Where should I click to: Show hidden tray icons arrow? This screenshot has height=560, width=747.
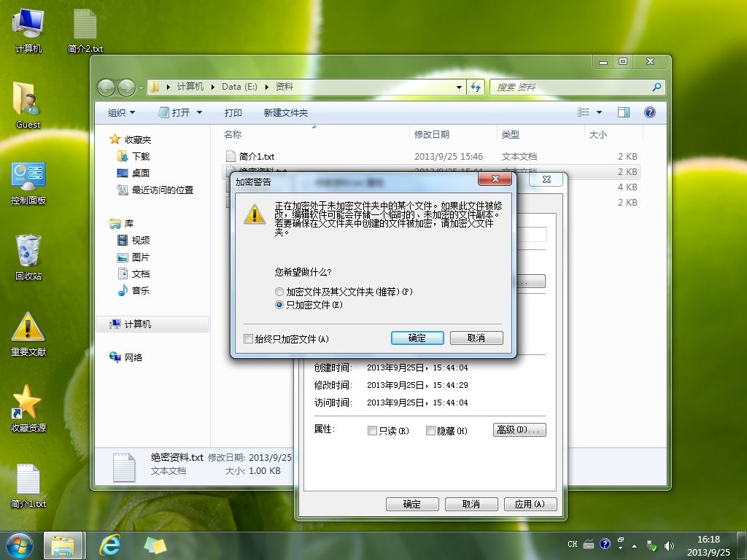(634, 546)
